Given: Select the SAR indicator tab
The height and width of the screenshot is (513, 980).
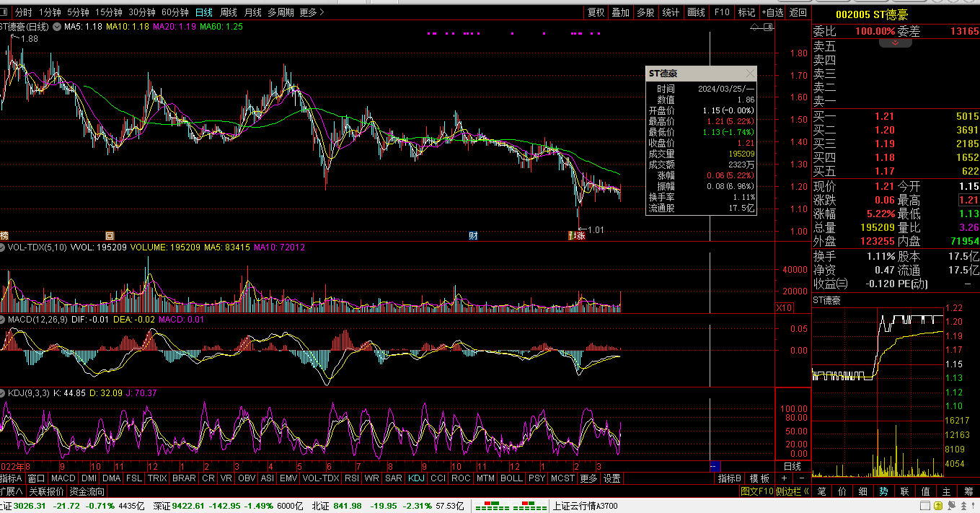Looking at the screenshot, I should click(394, 478).
